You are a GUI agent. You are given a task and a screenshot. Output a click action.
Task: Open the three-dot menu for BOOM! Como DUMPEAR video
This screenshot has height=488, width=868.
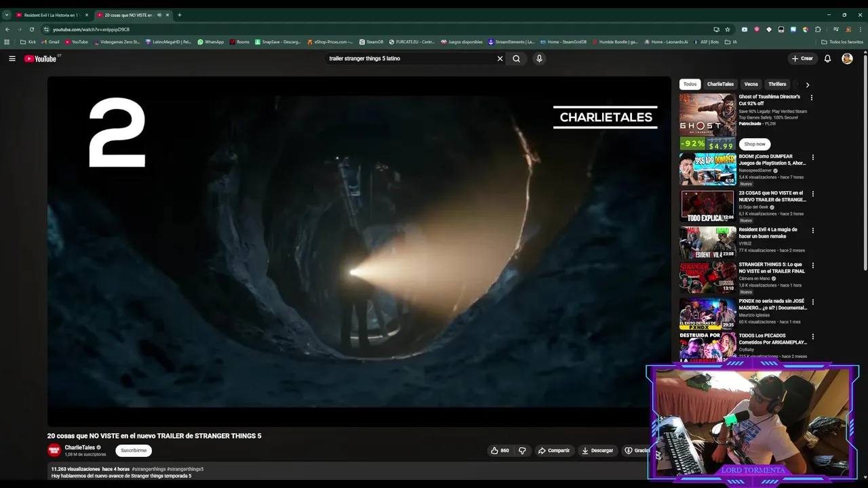(x=813, y=157)
